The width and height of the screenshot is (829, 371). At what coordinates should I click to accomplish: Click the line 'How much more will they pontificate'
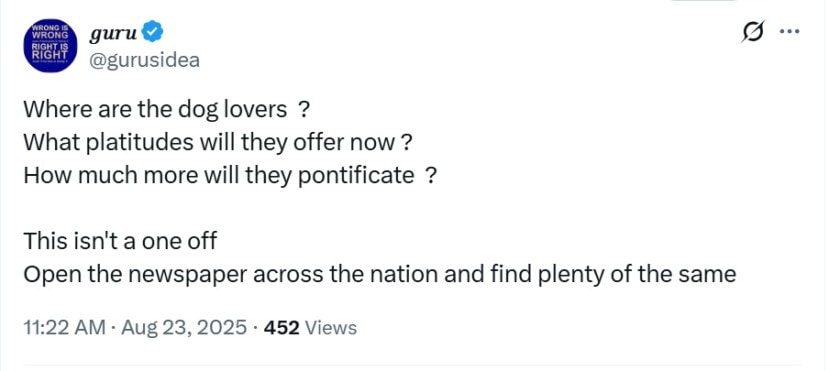[x=230, y=176]
